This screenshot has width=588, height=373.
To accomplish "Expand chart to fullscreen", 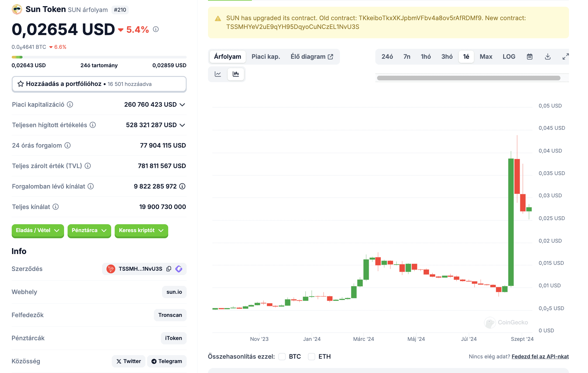I will pyautogui.click(x=565, y=57).
